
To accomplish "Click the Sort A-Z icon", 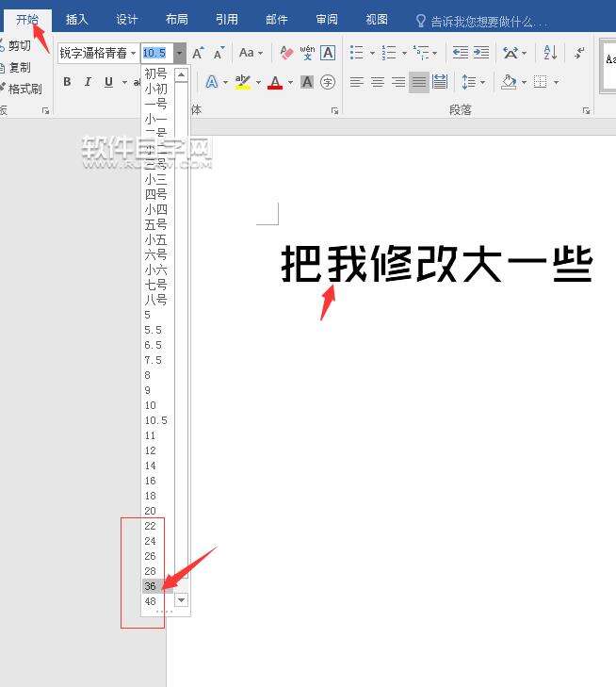I will (550, 53).
